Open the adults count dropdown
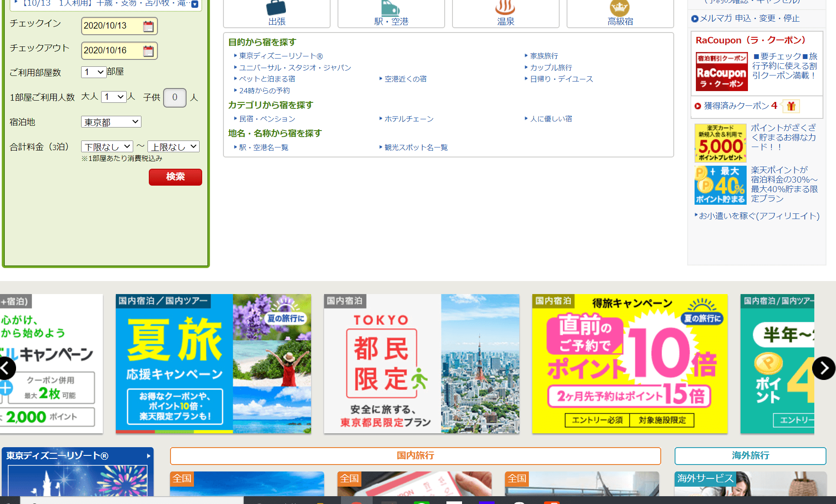 pos(113,97)
